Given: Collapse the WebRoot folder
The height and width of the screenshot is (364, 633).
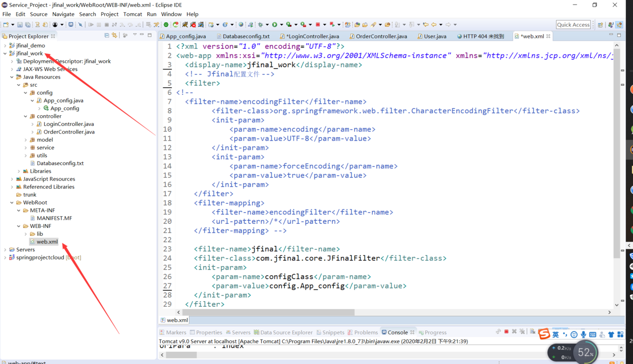Looking at the screenshot, I should point(12,202).
